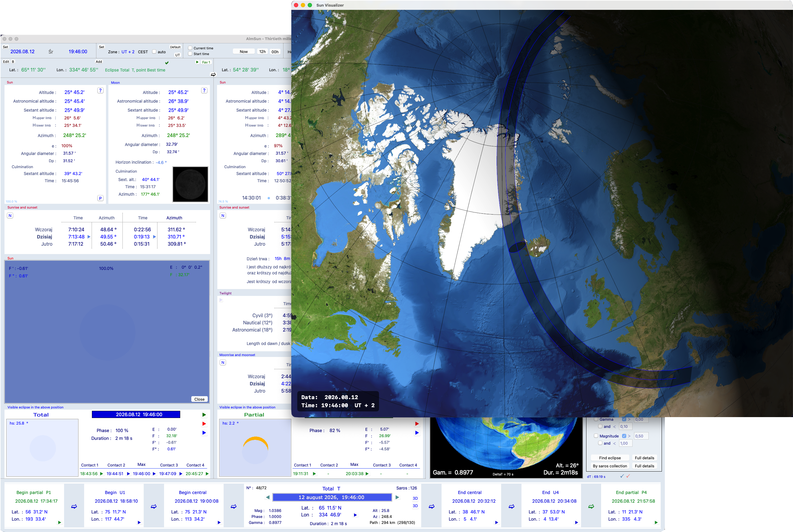Image resolution: width=793 pixels, height=532 pixels.
Task: Click the eclipse date bar '12 august 2026, 19:46:00'
Action: pyautogui.click(x=332, y=497)
